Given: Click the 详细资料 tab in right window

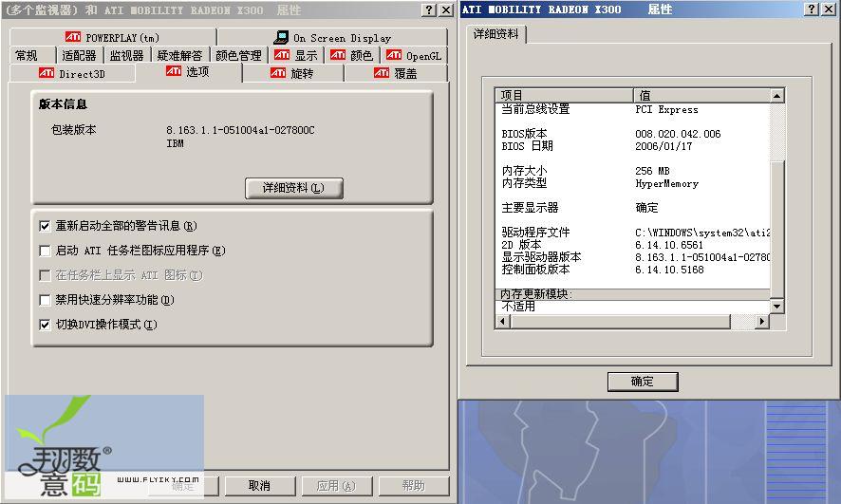Looking at the screenshot, I should [x=496, y=34].
